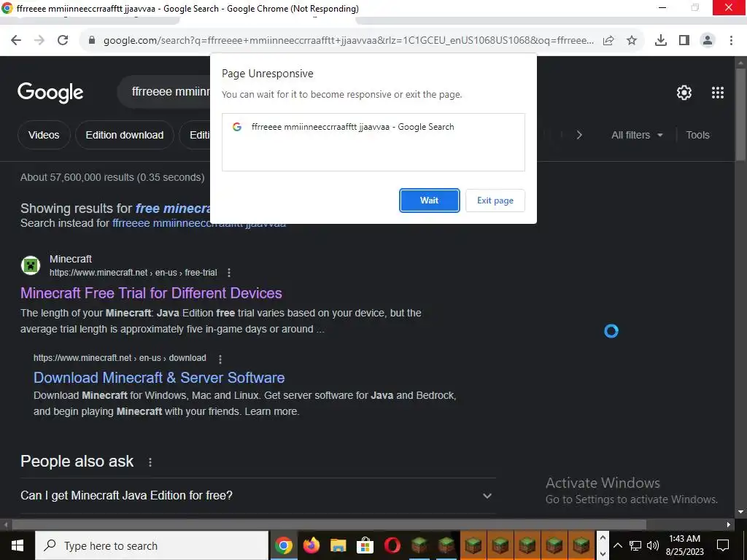Viewport: 747px width, 560px height.
Task: Select the Edition download filter chip
Action: (x=124, y=135)
